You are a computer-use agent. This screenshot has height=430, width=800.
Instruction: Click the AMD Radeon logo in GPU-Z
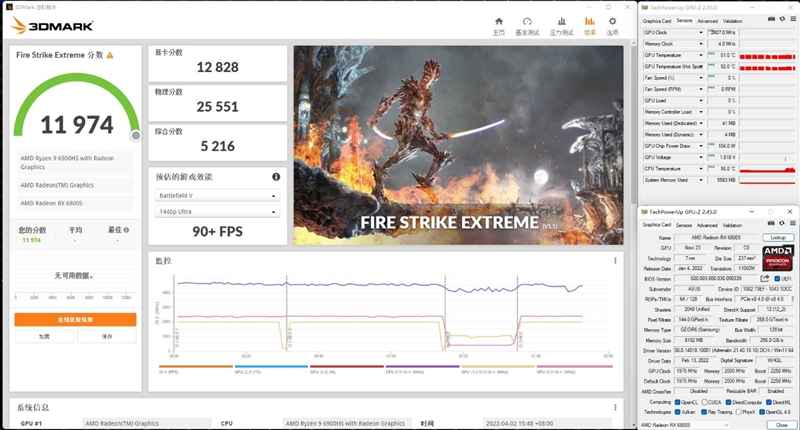(x=778, y=258)
